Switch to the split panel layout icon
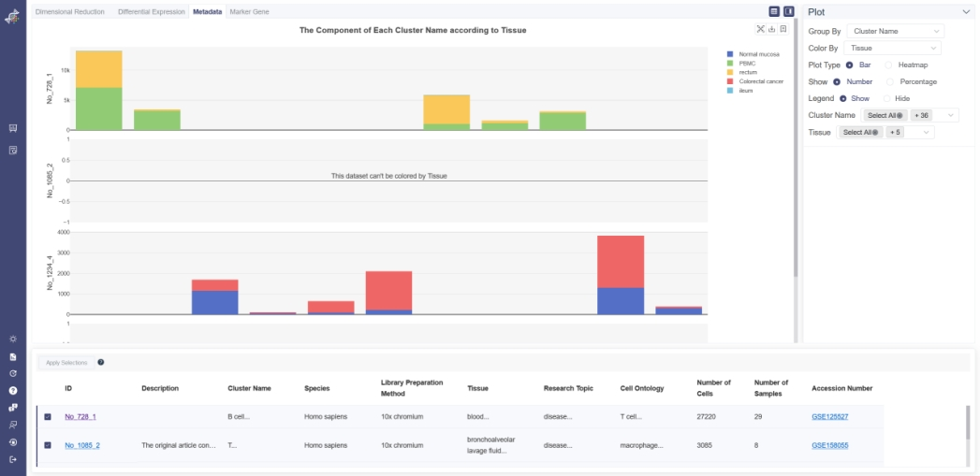This screenshot has width=980, height=476. tap(788, 11)
